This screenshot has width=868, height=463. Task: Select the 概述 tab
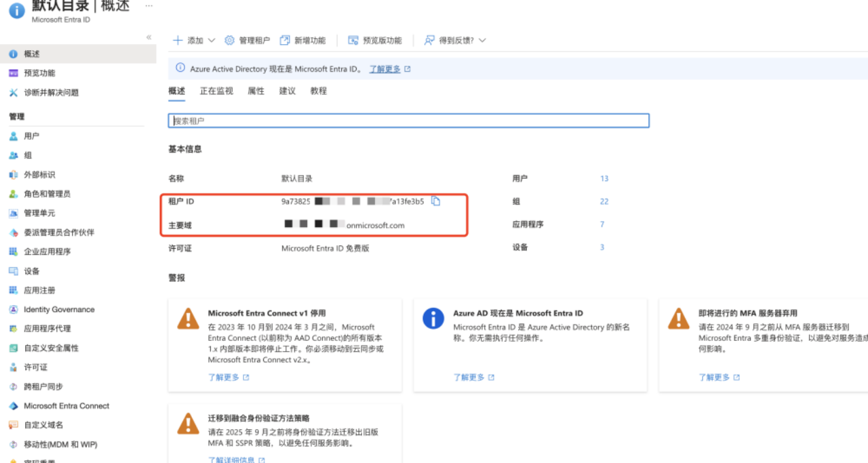coord(176,91)
